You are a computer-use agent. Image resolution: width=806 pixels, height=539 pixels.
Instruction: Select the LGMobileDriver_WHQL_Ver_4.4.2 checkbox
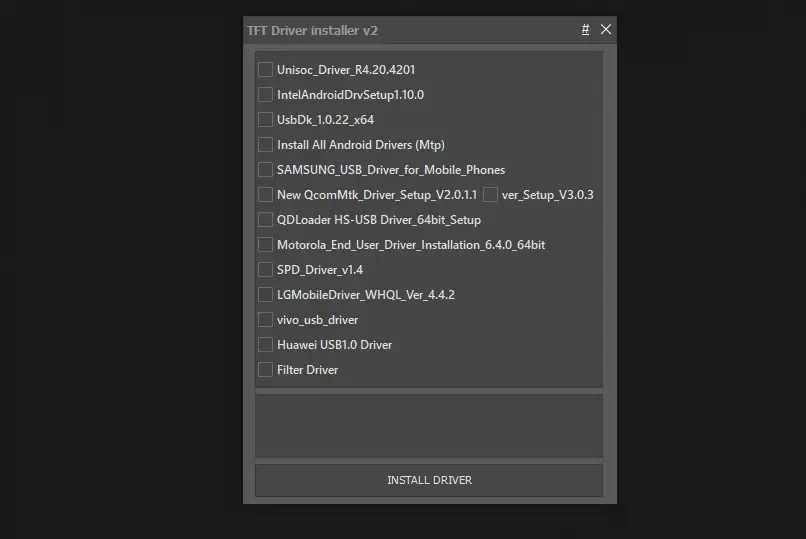coord(265,294)
